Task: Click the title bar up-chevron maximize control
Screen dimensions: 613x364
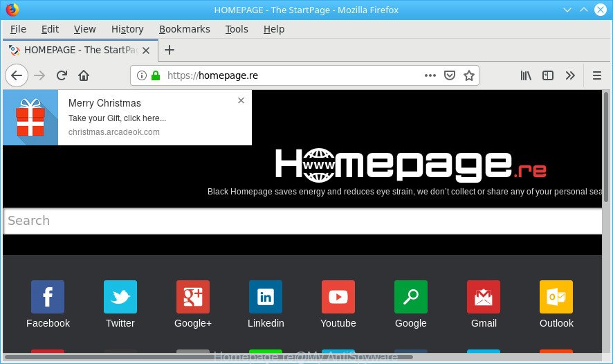Action: tap(584, 10)
